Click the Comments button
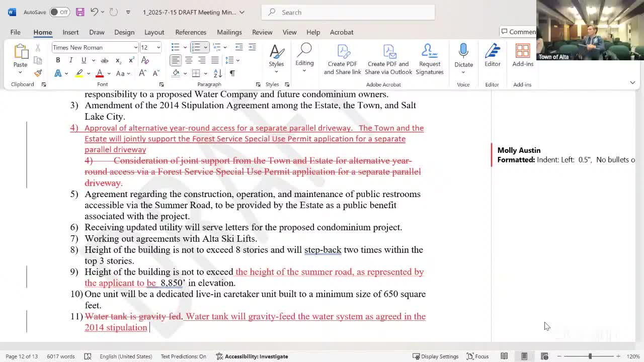Screen dimensions: 644x362 click(x=518, y=32)
